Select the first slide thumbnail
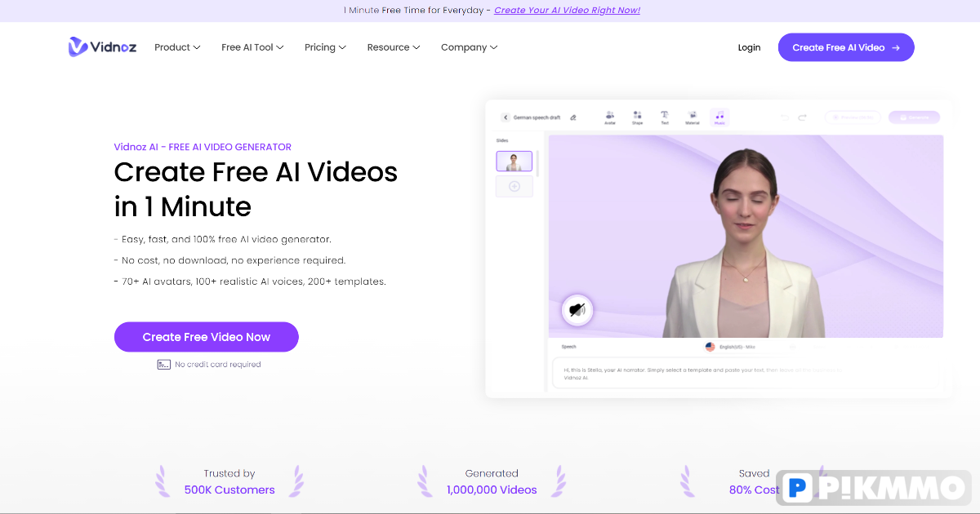The image size is (980, 514). click(x=514, y=162)
